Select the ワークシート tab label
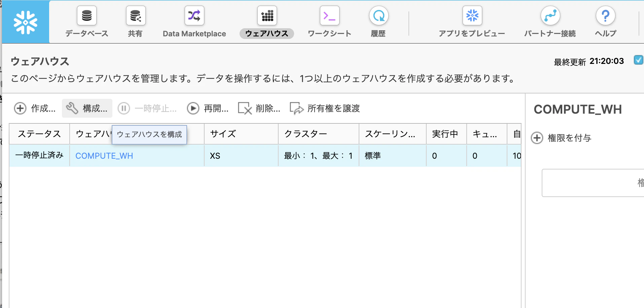This screenshot has height=308, width=644. pyautogui.click(x=330, y=34)
